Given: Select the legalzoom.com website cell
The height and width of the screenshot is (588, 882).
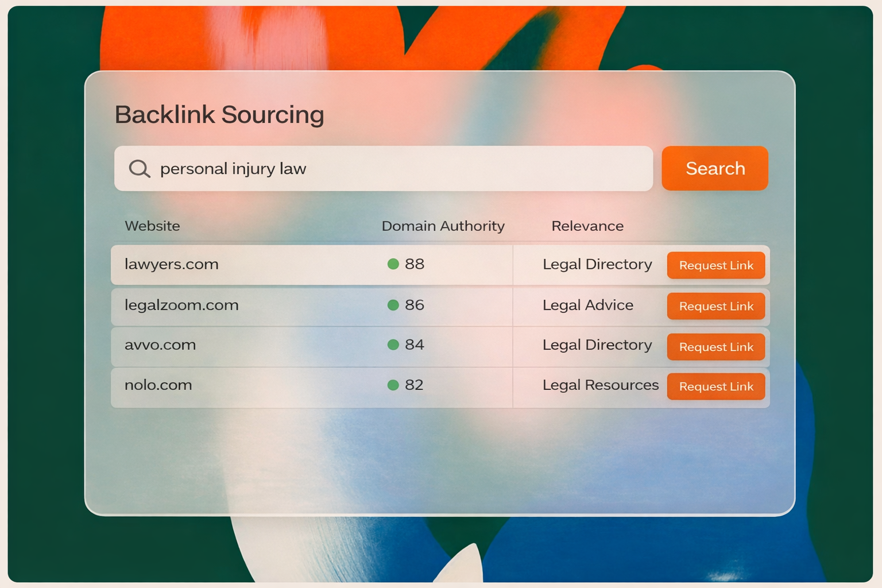Looking at the screenshot, I should 181,305.
